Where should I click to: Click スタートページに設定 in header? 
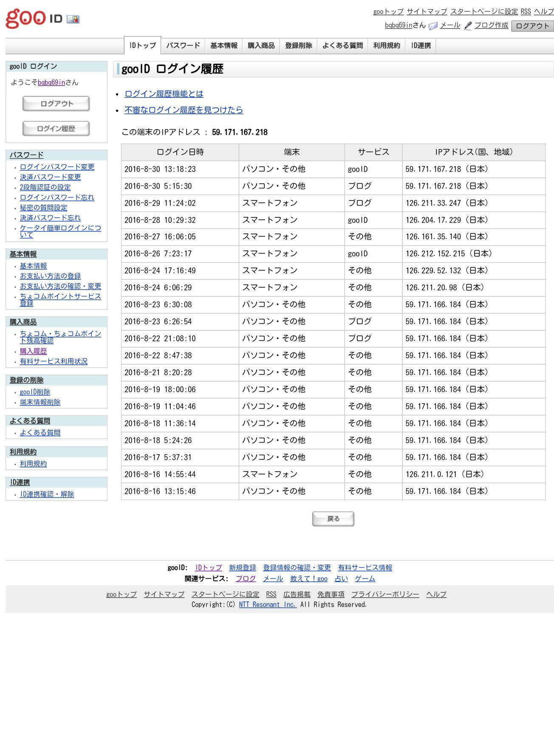coord(484,11)
